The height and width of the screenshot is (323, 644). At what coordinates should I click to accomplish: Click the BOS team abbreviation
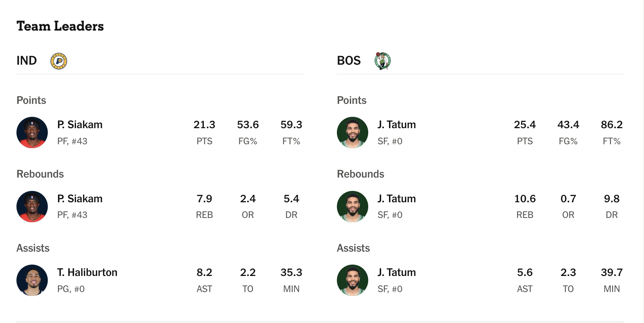coord(349,61)
